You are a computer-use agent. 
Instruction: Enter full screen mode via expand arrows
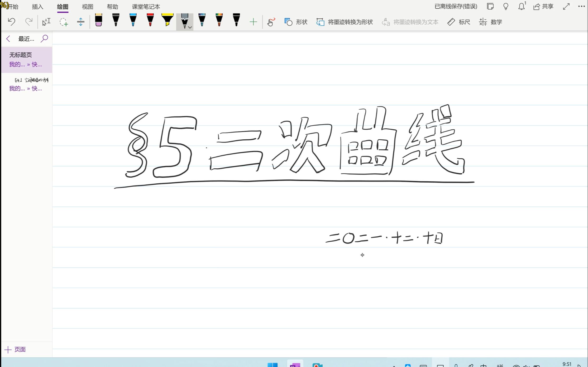tap(566, 6)
